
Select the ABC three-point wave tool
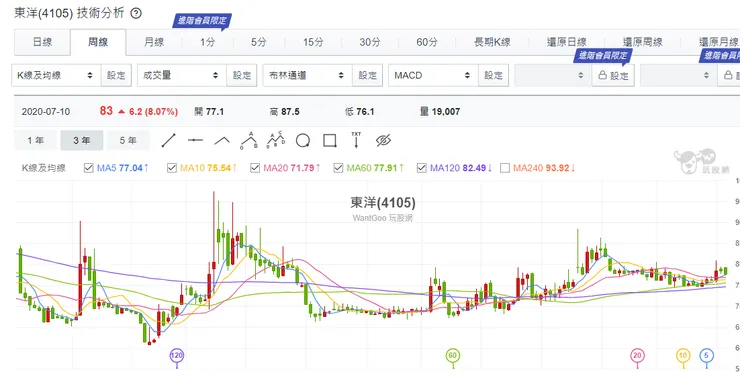pos(249,141)
